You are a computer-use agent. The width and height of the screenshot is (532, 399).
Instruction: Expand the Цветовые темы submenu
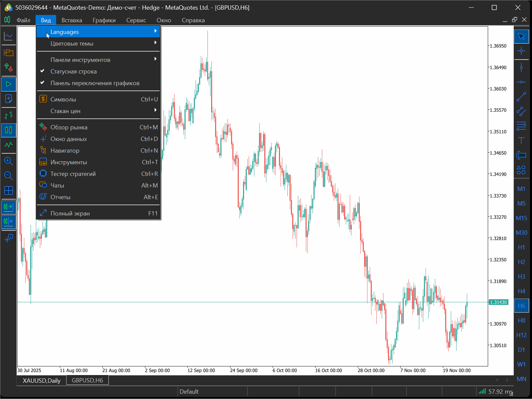(x=98, y=44)
